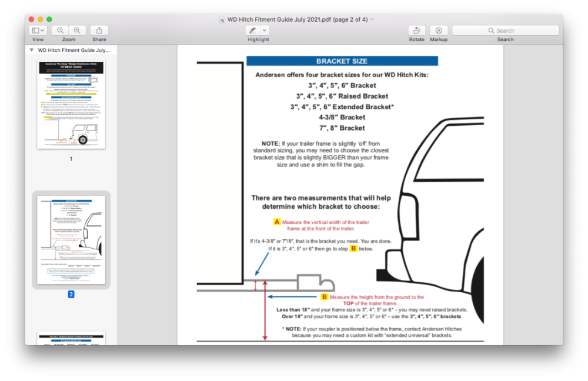588x381 pixels.
Task: Select the partially visible page 3 thumbnail
Action: [71, 338]
